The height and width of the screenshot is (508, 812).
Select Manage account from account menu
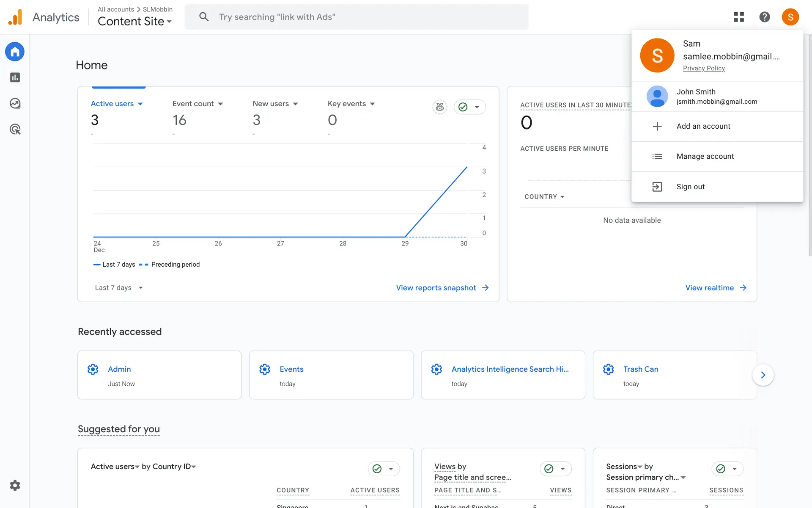(x=705, y=156)
